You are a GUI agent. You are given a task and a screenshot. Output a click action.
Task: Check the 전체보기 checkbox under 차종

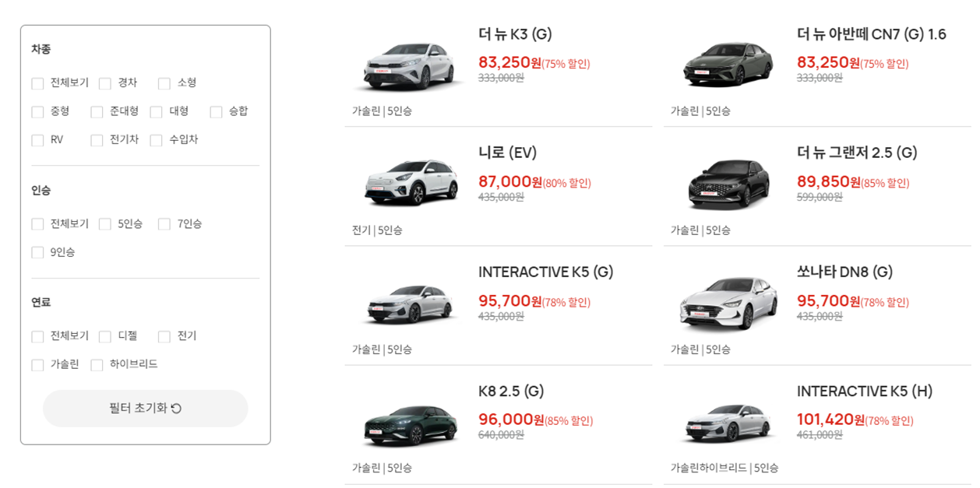click(x=37, y=83)
